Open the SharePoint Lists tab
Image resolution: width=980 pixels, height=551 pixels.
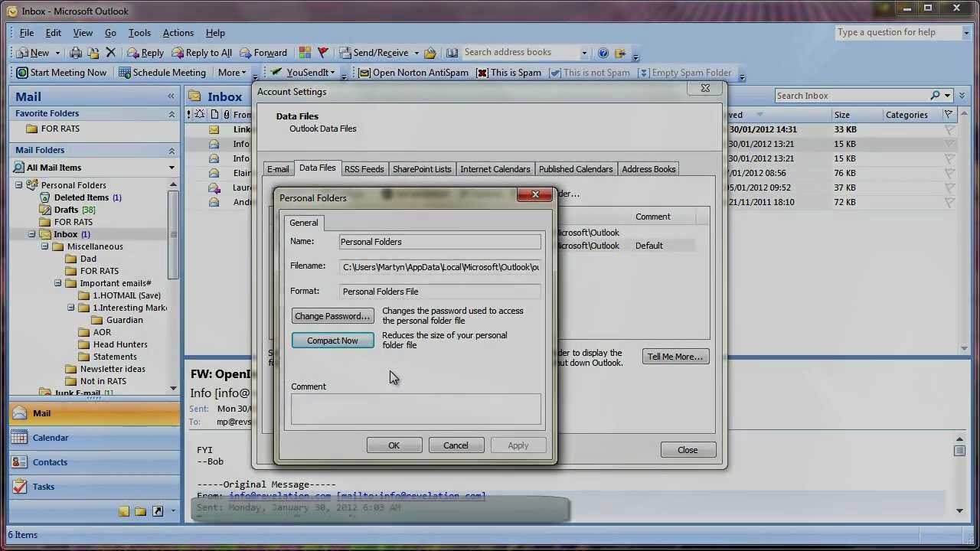422,169
